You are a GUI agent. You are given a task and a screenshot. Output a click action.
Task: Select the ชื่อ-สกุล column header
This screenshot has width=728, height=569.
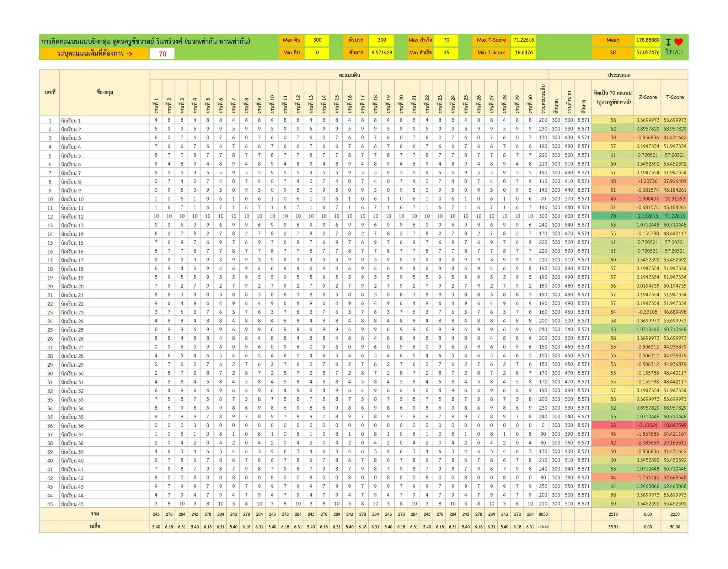coord(105,92)
